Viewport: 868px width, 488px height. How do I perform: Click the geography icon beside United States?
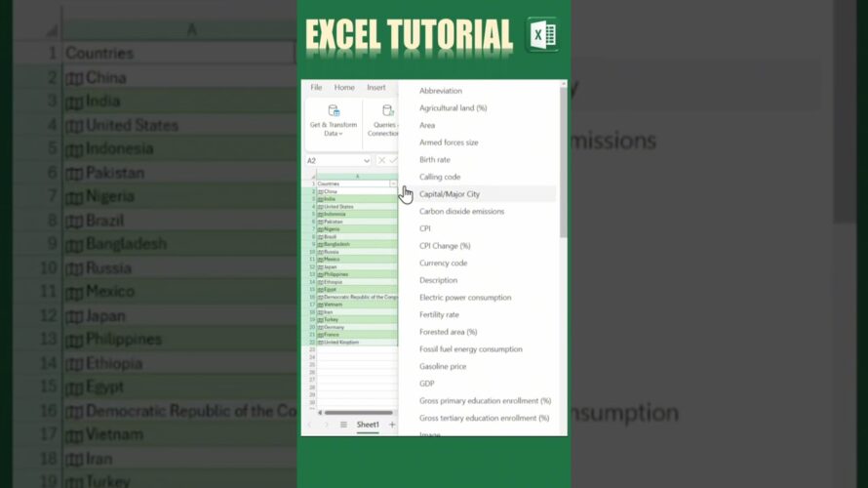(321, 207)
